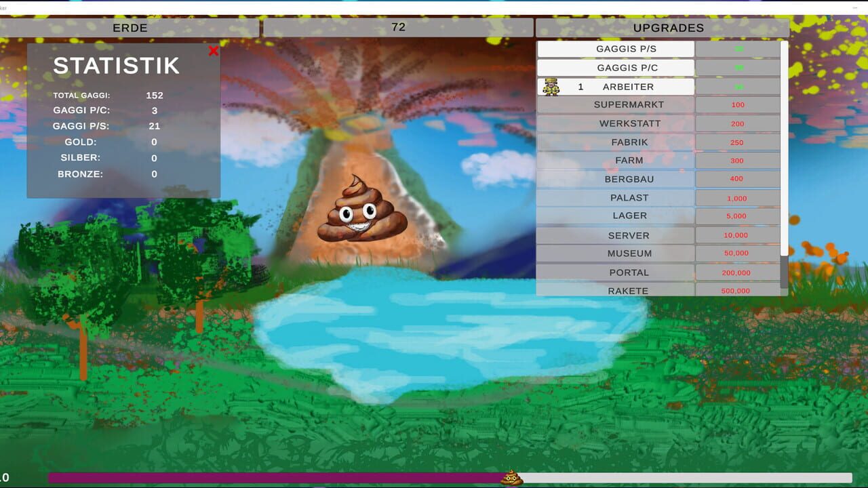The height and width of the screenshot is (488, 868).
Task: Choose the Museum upgrade
Action: (x=616, y=253)
